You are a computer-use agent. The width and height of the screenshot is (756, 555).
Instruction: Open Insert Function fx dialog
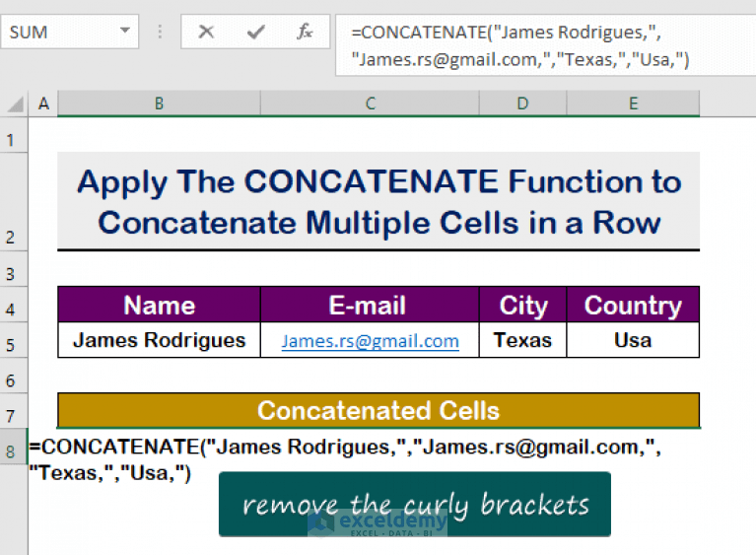(305, 32)
